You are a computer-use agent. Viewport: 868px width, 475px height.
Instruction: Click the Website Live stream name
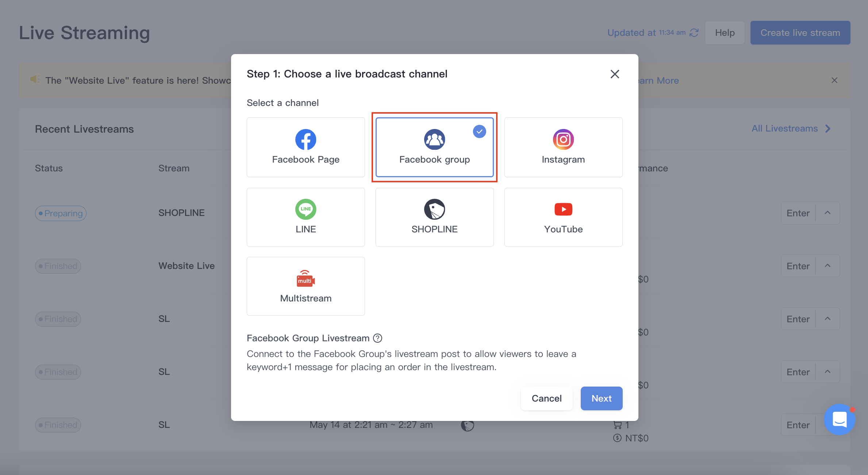coord(187,266)
